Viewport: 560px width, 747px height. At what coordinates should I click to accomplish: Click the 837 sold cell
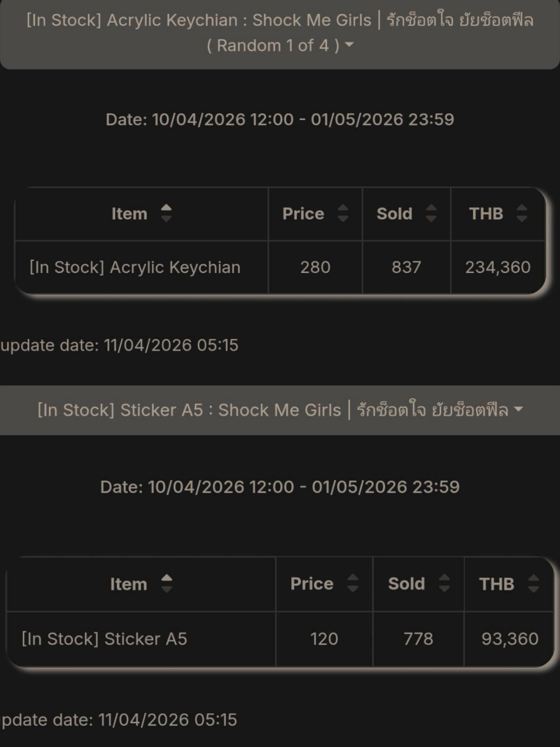point(406,268)
